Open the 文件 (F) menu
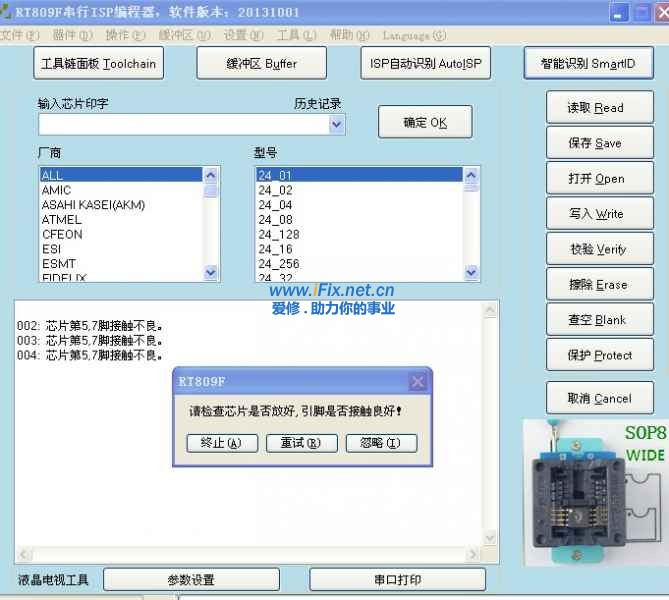The width and height of the screenshot is (669, 600). pyautogui.click(x=19, y=35)
